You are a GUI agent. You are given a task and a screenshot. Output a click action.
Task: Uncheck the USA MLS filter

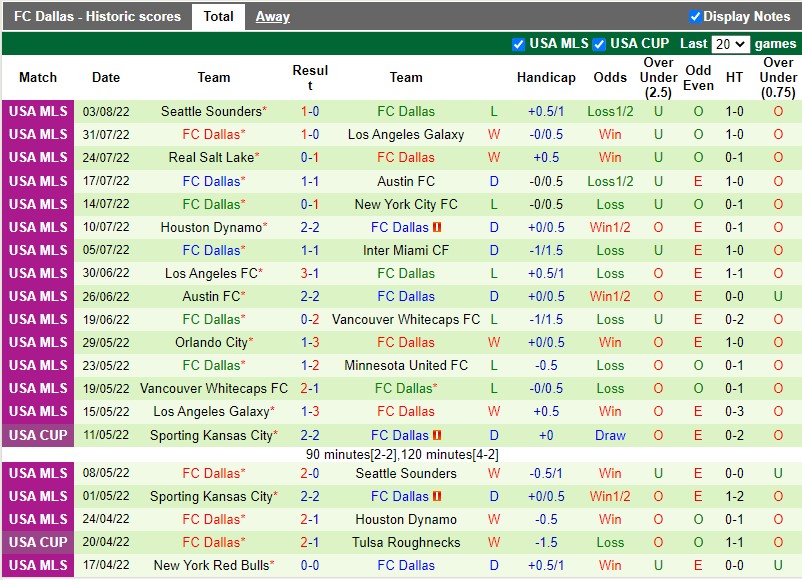tap(518, 43)
